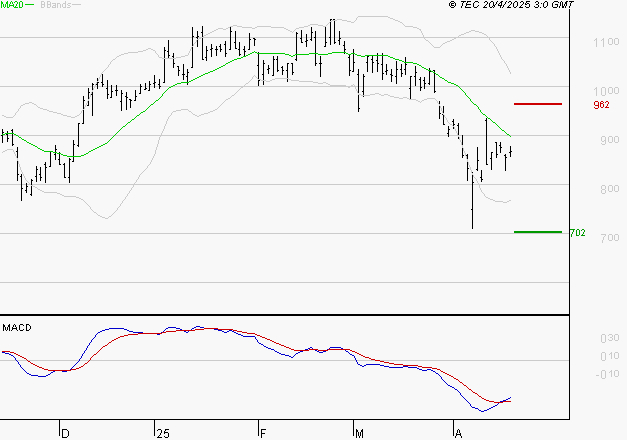Click the D month marker on time axis
This screenshot has height=440, width=627.
65,433
